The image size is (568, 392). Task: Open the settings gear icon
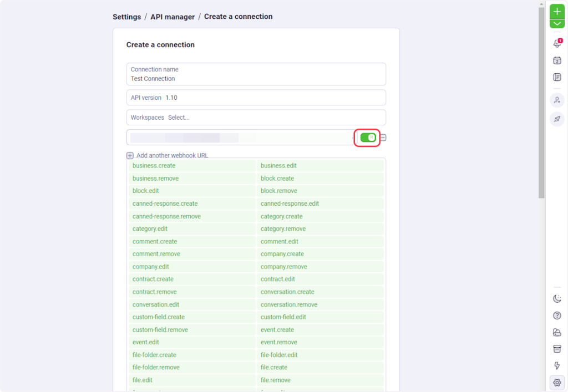coord(557,383)
